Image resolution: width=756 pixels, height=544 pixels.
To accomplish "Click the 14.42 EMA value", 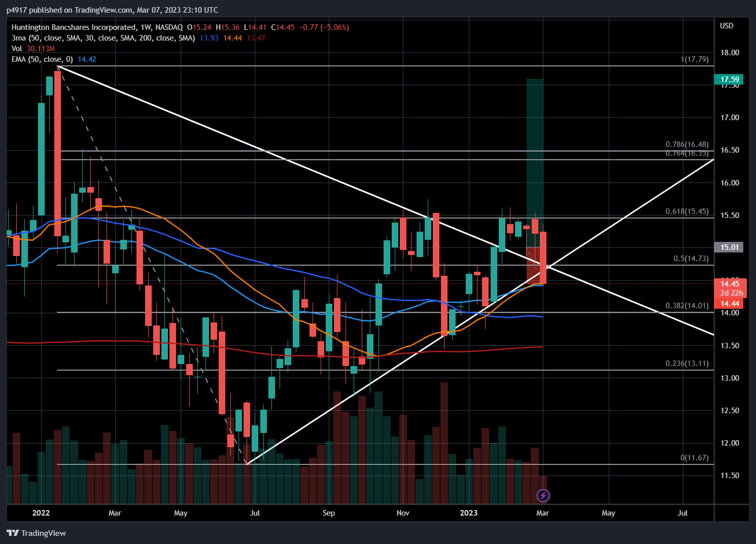I will click(x=87, y=59).
